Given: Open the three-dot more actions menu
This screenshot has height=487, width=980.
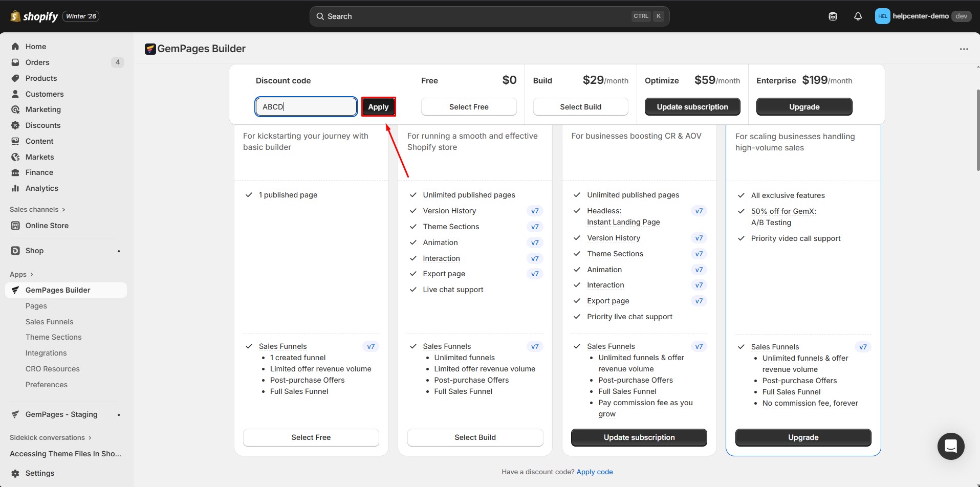Looking at the screenshot, I should 964,49.
